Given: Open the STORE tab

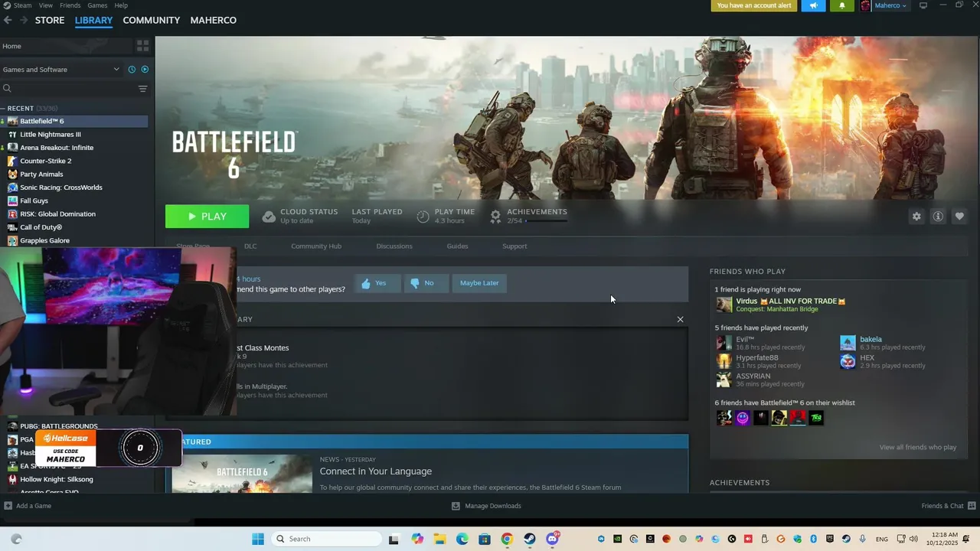Looking at the screenshot, I should [x=50, y=21].
